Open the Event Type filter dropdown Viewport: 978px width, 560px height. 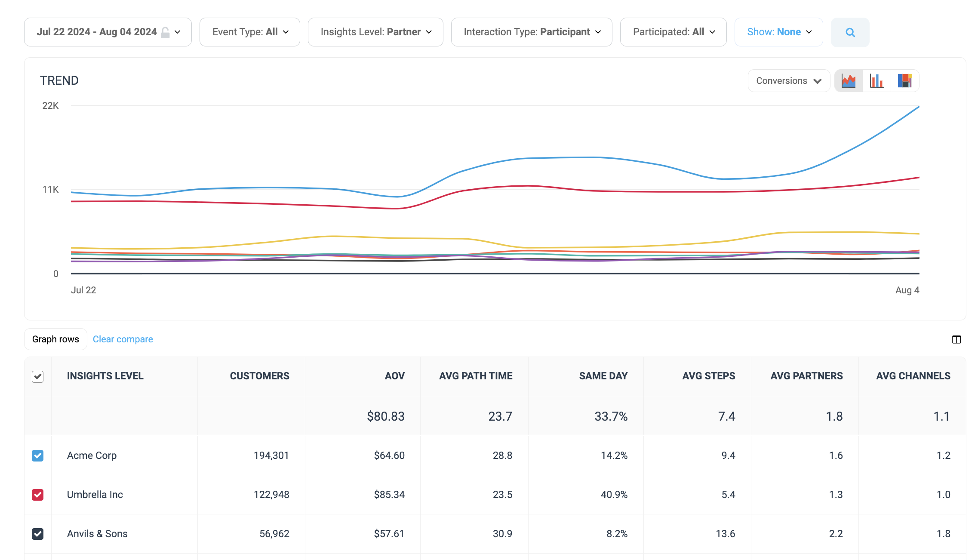coord(250,32)
